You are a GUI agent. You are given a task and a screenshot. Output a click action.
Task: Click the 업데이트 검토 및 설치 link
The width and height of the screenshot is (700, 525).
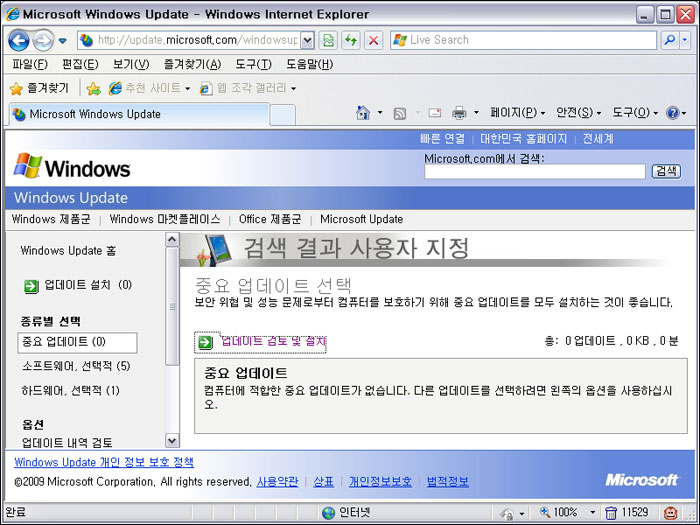tap(261, 342)
